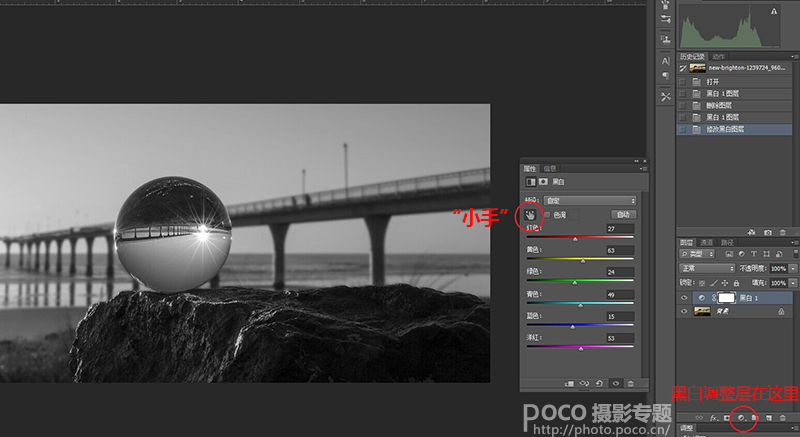Toggle visibility of the 背景 layer
Screen dimensions: 800x437
click(x=685, y=312)
